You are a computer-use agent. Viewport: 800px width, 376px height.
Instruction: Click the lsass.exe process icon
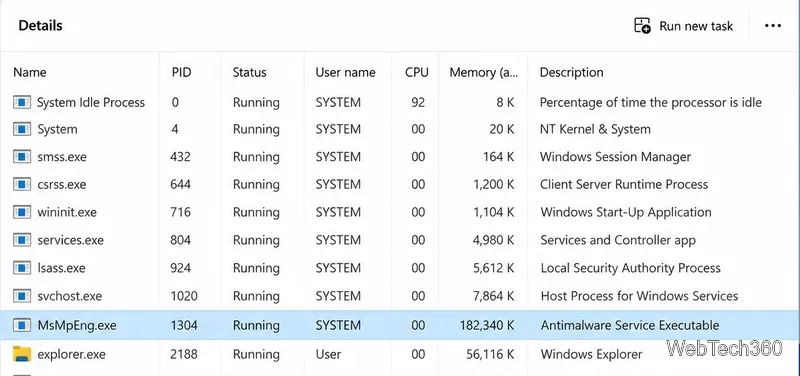click(x=22, y=268)
